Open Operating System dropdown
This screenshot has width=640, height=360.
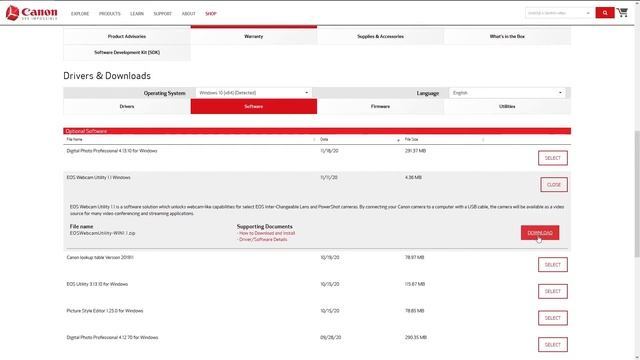click(x=253, y=93)
